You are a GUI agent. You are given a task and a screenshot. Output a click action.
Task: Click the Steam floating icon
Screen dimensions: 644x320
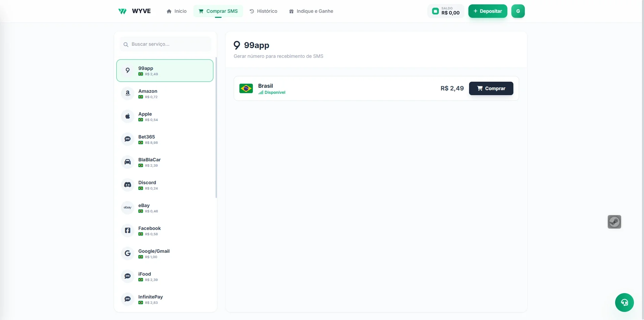pos(614,222)
